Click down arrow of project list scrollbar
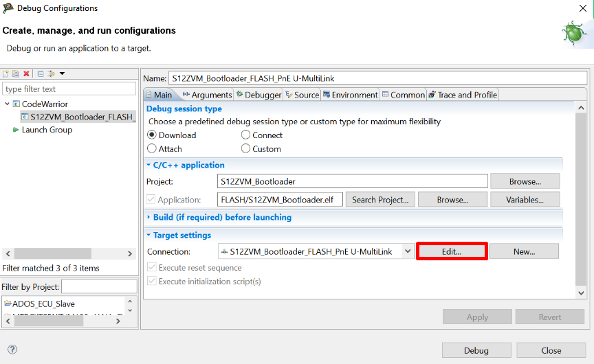Screen dimensions: 594x364 tap(130, 310)
